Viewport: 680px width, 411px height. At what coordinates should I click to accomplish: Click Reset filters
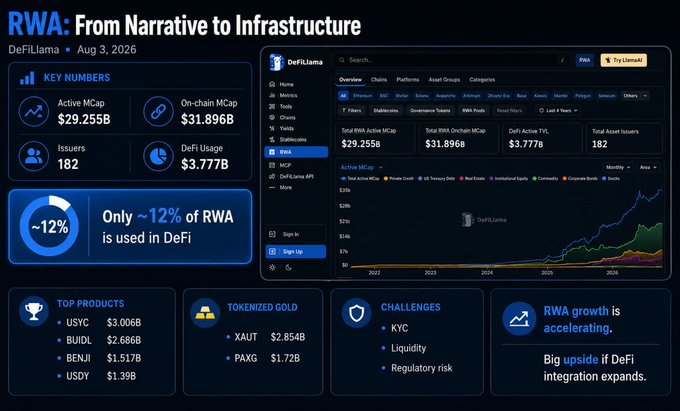(x=510, y=111)
